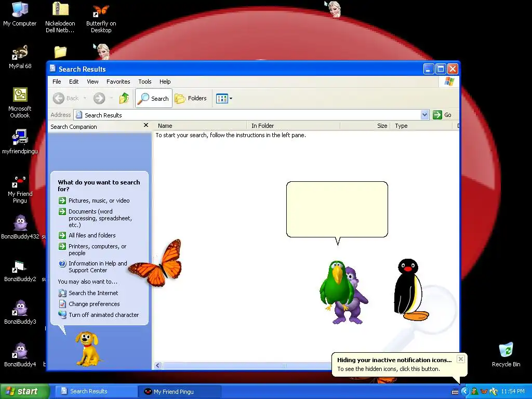Screen dimensions: 532x399
Task: Click the Back navigation button
Action: pyautogui.click(x=66, y=98)
